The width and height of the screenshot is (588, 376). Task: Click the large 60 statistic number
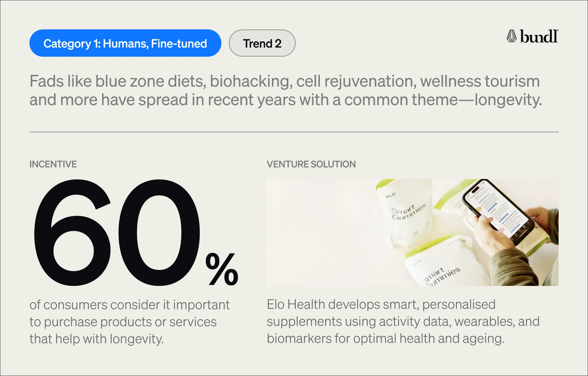[x=117, y=232]
